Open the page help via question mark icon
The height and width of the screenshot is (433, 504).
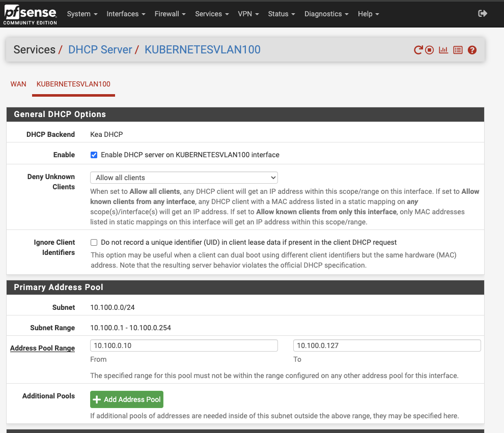coord(472,50)
